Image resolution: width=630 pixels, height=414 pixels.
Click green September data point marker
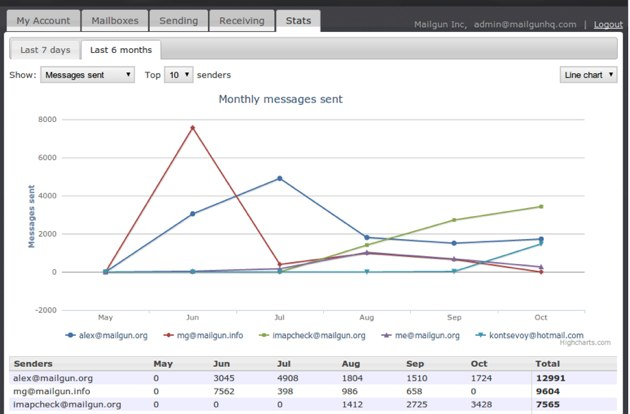pos(454,220)
